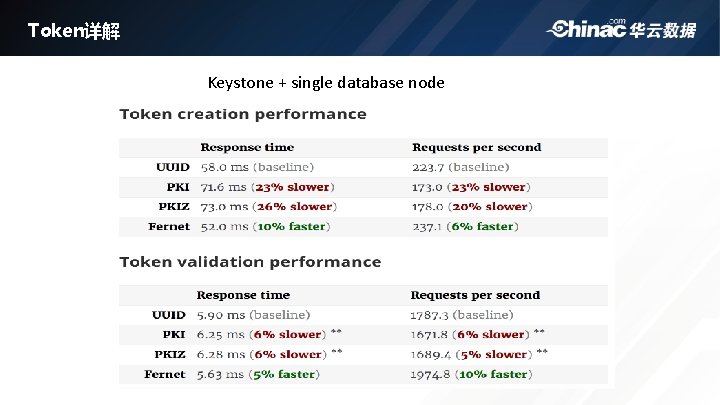720x405 pixels.
Task: Click the 173.0 PKI requests per second cell
Action: 471,187
